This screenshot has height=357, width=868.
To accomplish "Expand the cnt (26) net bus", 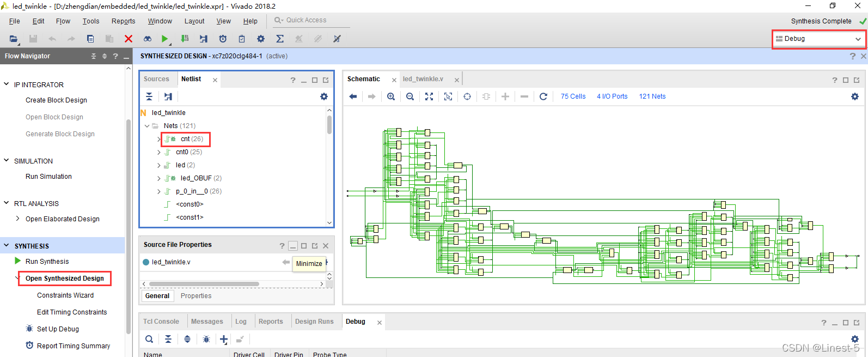I will pos(158,139).
